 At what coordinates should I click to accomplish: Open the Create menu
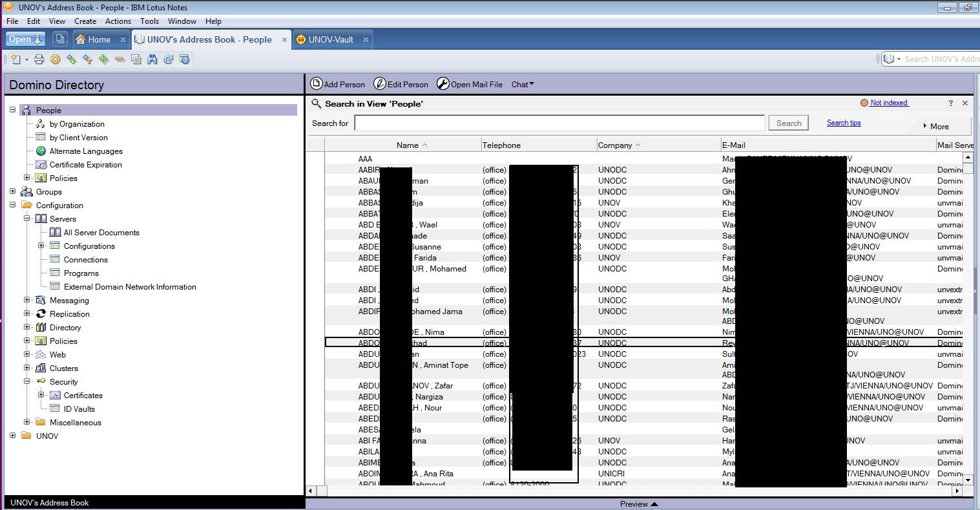point(85,21)
